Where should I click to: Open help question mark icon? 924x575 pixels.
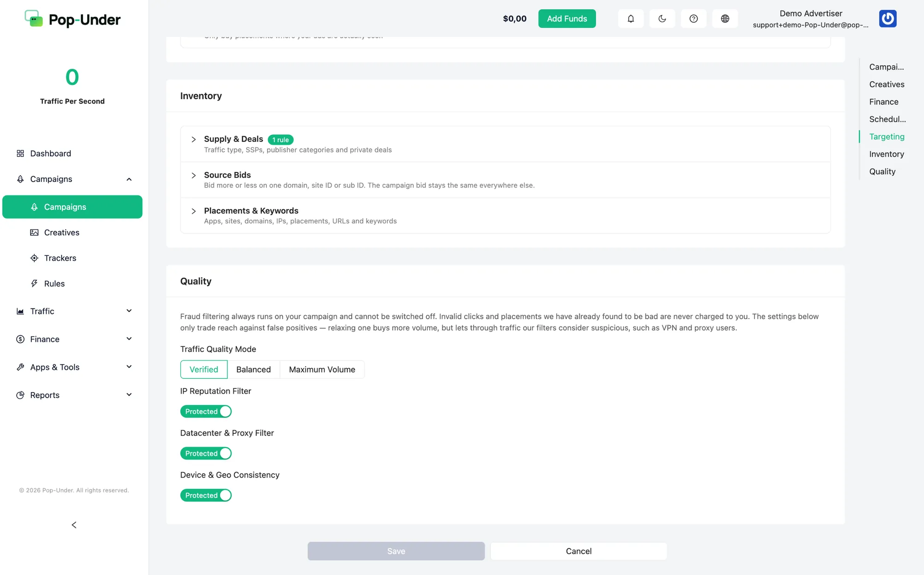(x=693, y=18)
